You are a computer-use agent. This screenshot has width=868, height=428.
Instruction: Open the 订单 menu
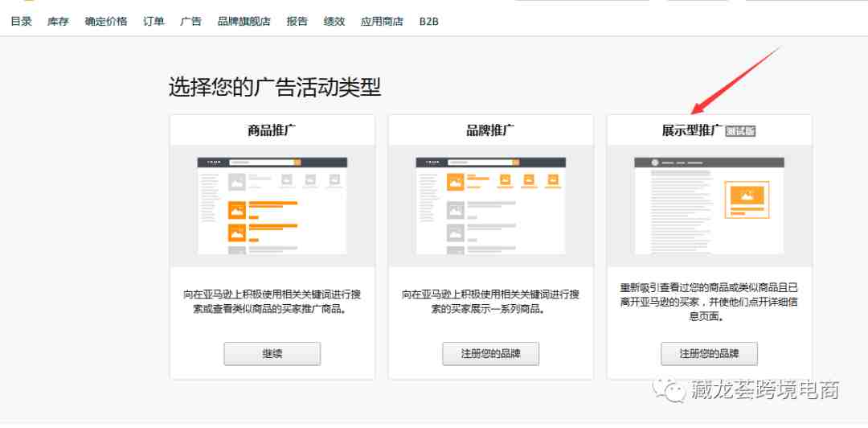click(x=154, y=22)
